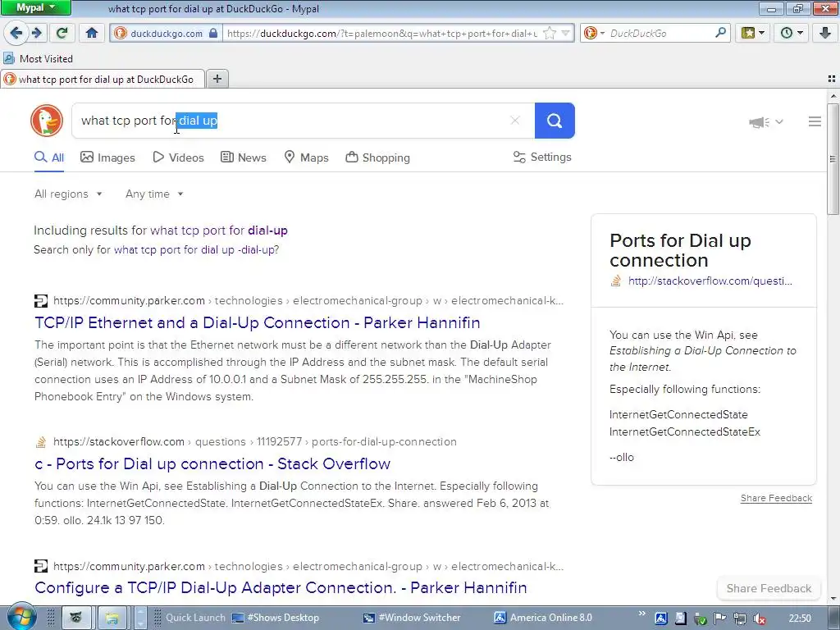Click the first community.parker.com URL breadcrumb
Viewport: 840px width, 630px height.
click(308, 300)
